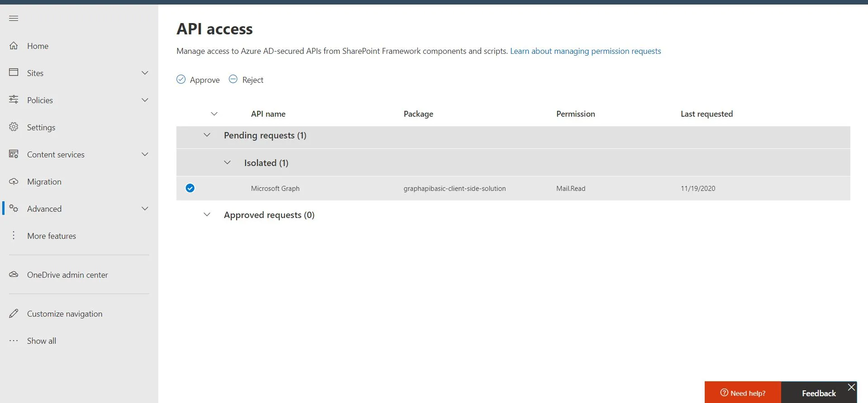
Task: Click the Need help? button
Action: coord(743,393)
